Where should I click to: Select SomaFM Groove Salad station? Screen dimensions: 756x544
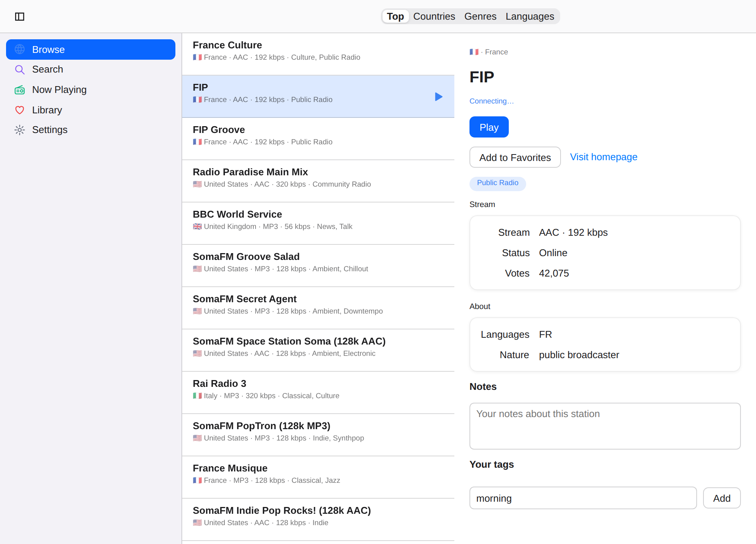click(318, 266)
